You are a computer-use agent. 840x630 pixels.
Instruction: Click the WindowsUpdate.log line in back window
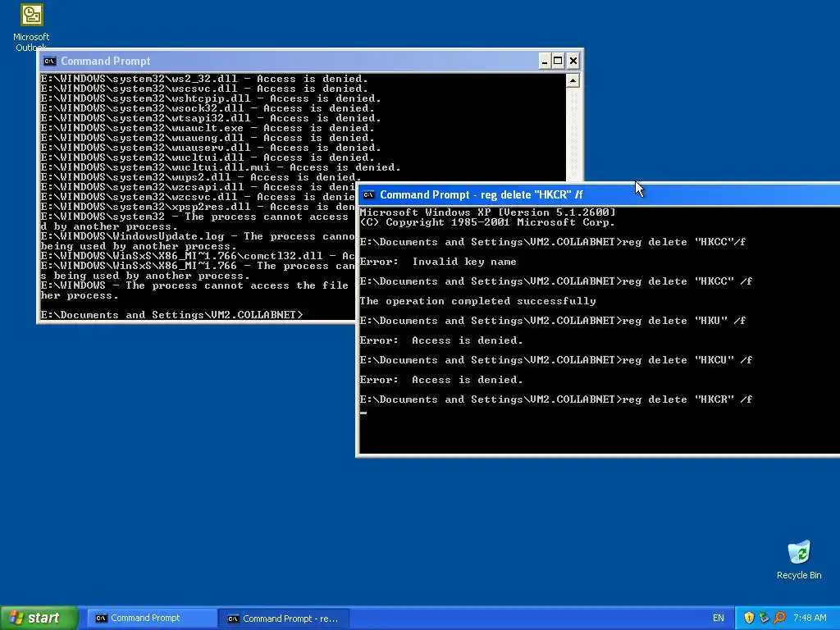(x=198, y=236)
